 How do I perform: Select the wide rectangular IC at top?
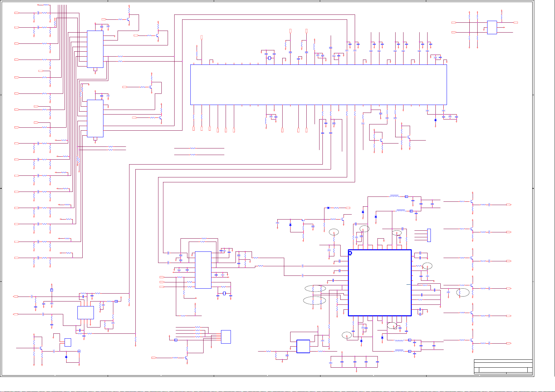pyautogui.click(x=319, y=85)
